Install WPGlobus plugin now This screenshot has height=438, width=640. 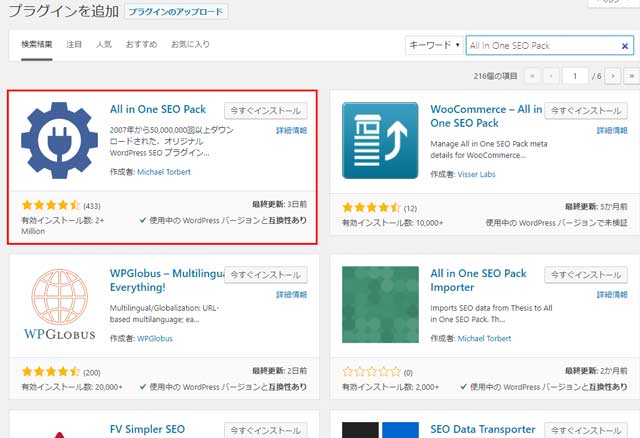[x=266, y=275]
